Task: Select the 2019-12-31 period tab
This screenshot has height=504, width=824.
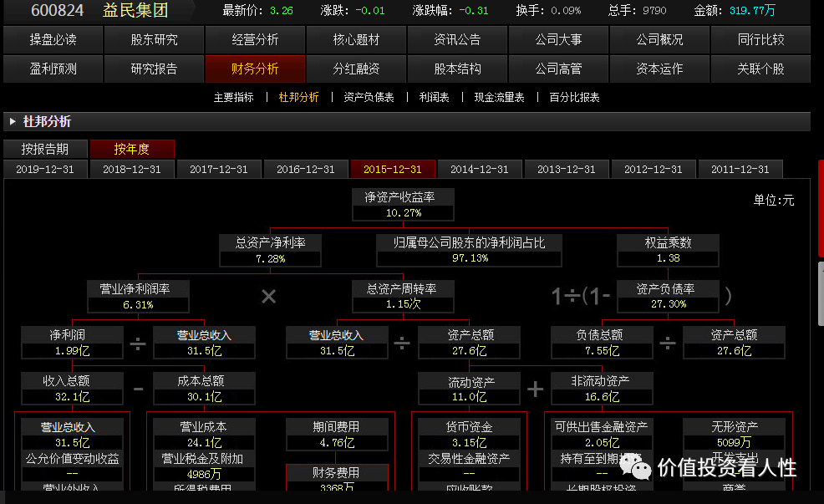Action: (45, 169)
